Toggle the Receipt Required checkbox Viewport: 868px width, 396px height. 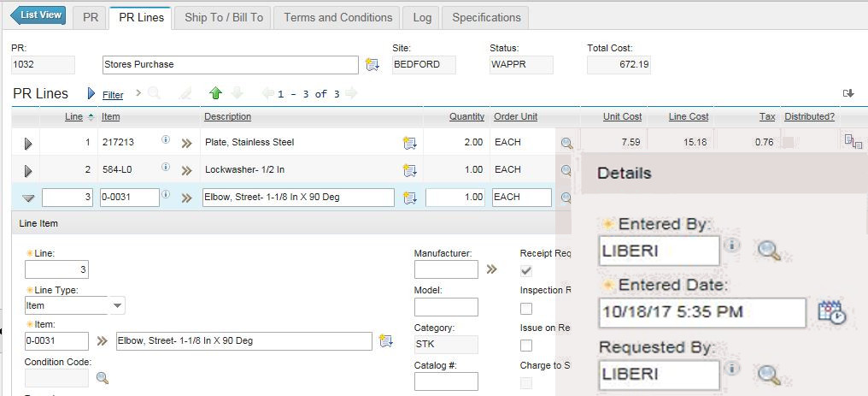(x=526, y=270)
